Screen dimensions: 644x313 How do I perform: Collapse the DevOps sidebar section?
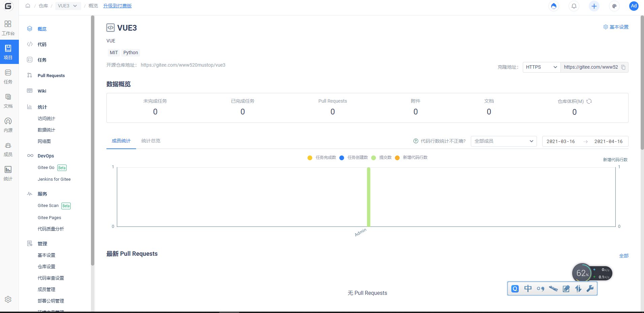click(46, 156)
